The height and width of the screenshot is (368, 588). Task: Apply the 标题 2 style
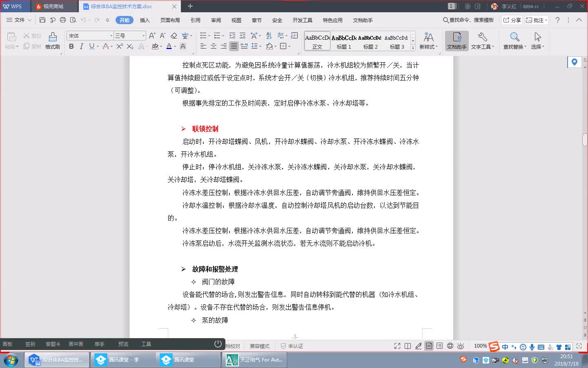point(370,41)
